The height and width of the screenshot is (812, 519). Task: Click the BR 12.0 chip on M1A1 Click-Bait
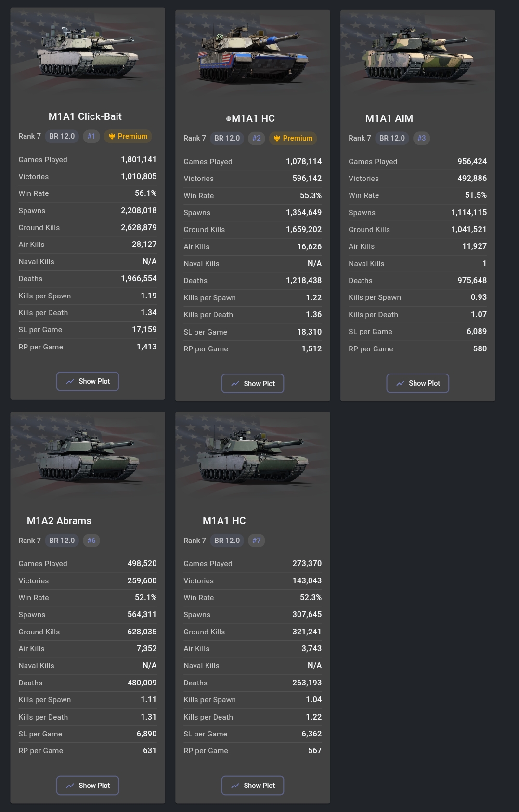pos(62,136)
